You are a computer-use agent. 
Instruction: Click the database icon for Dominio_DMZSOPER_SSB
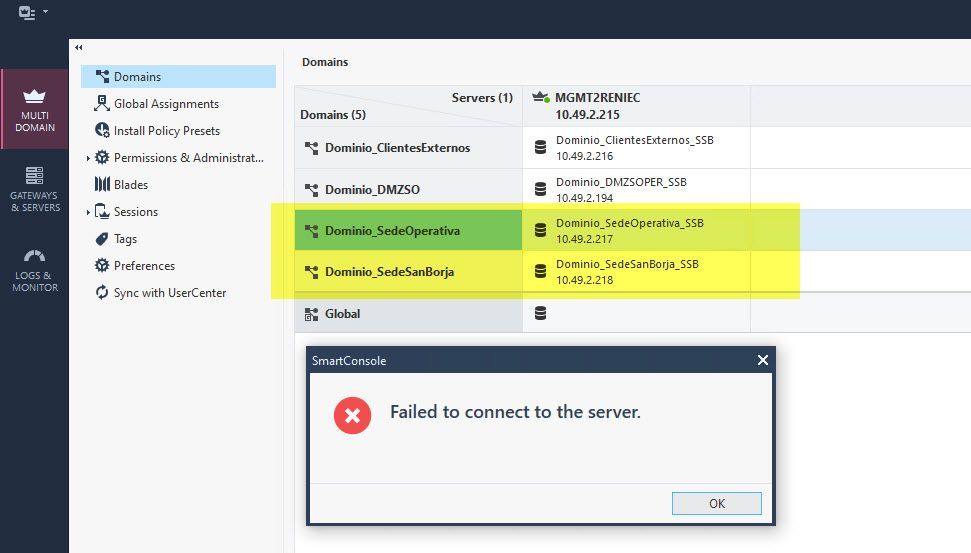[x=540, y=189]
